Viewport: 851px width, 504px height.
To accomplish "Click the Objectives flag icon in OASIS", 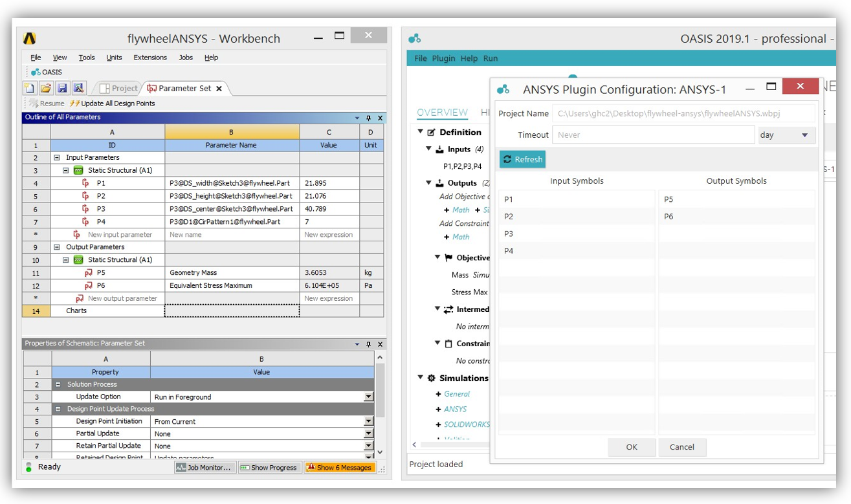I will click(448, 257).
